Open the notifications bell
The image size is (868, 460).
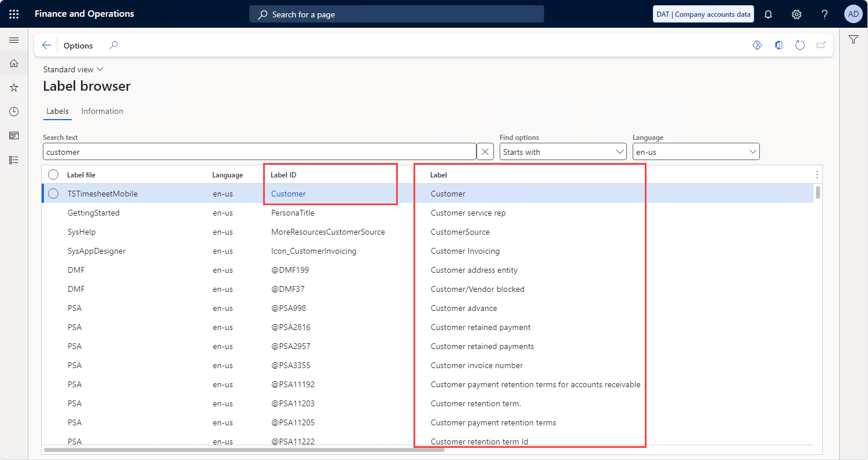[769, 14]
